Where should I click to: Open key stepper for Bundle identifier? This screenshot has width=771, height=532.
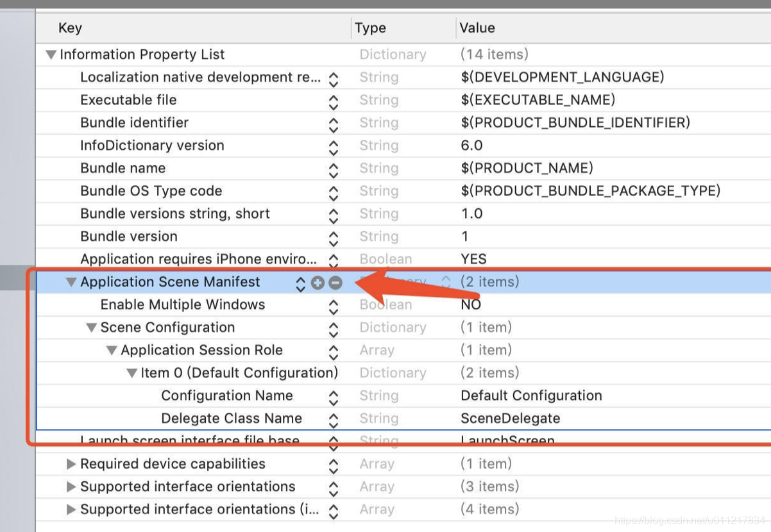334,125
